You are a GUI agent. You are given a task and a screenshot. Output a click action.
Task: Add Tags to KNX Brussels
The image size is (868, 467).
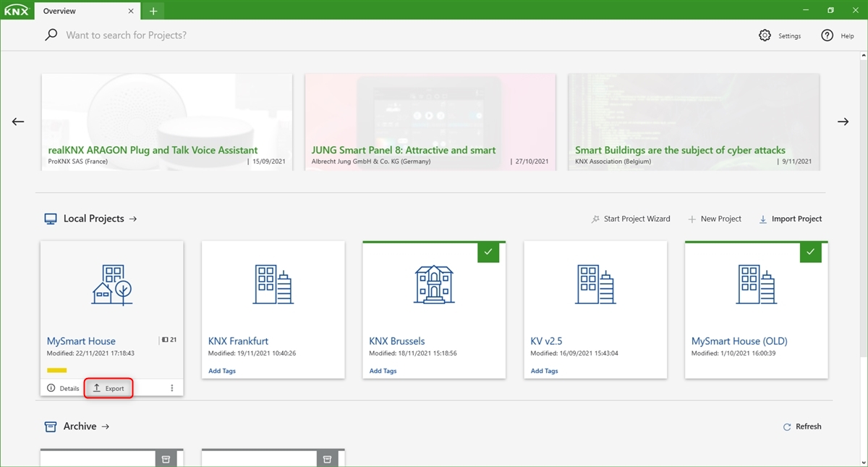coord(383,371)
